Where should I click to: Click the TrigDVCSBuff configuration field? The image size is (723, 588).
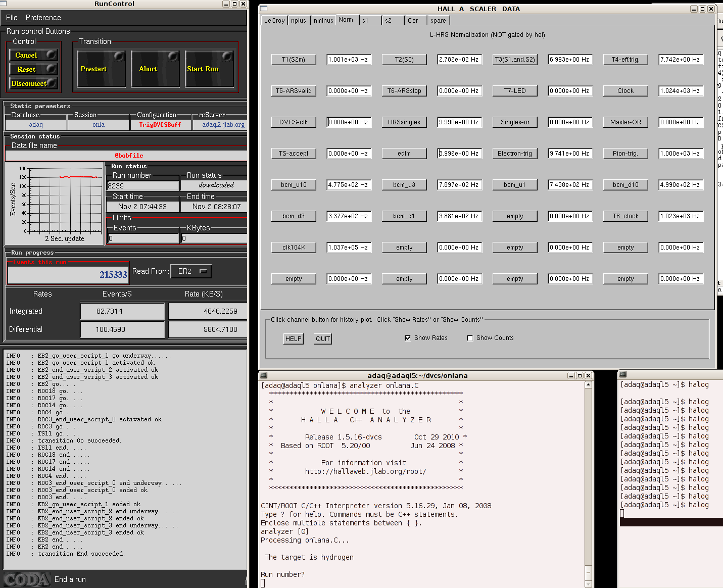(160, 125)
